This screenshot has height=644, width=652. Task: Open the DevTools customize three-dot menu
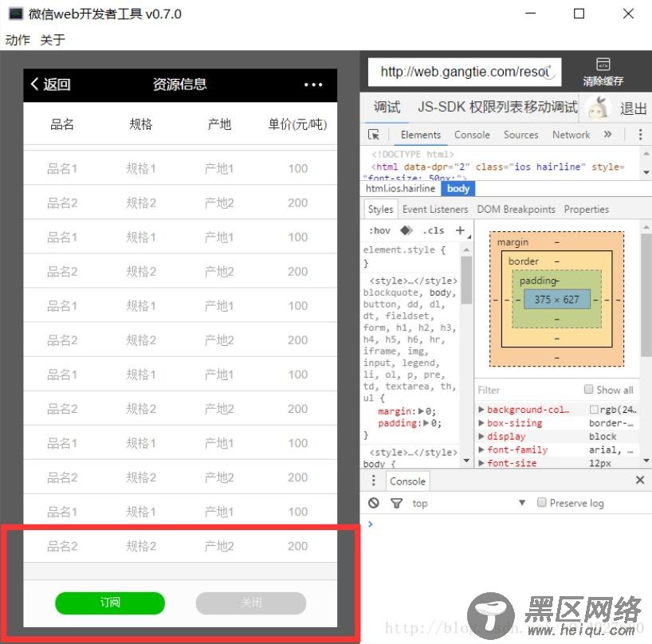pos(640,134)
